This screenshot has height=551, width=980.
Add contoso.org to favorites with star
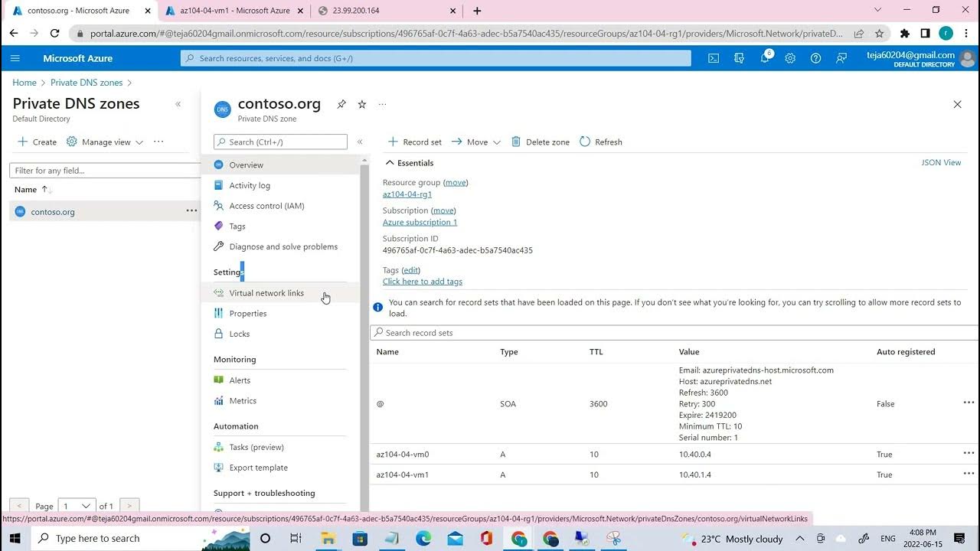(x=362, y=104)
